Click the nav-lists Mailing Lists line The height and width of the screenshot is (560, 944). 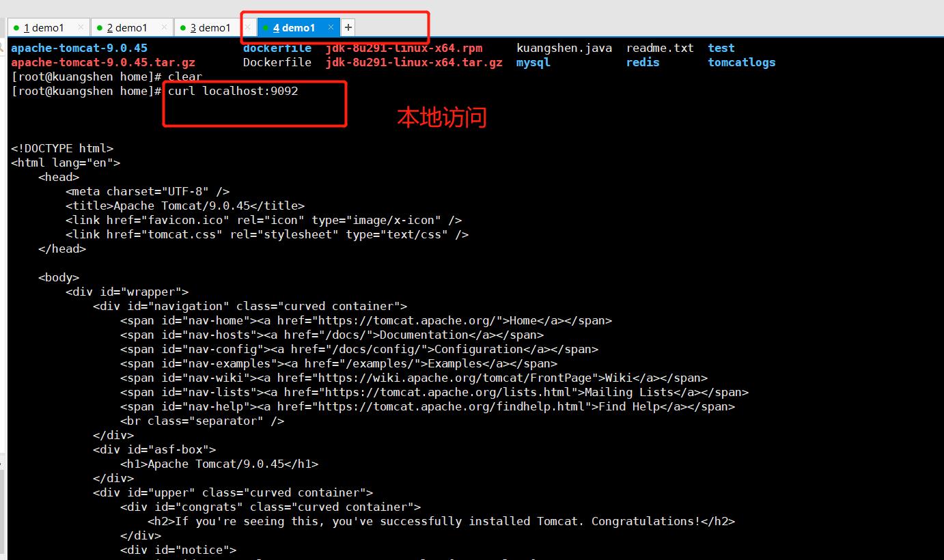[434, 392]
